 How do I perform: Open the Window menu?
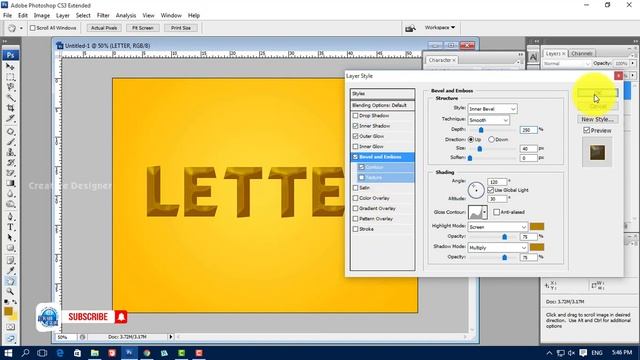[171, 16]
